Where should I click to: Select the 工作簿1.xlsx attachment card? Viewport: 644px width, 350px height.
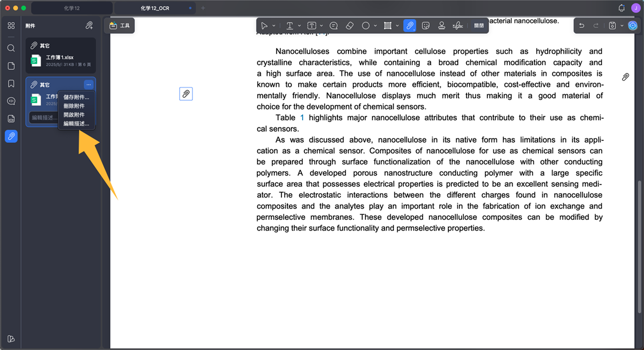[x=61, y=56]
